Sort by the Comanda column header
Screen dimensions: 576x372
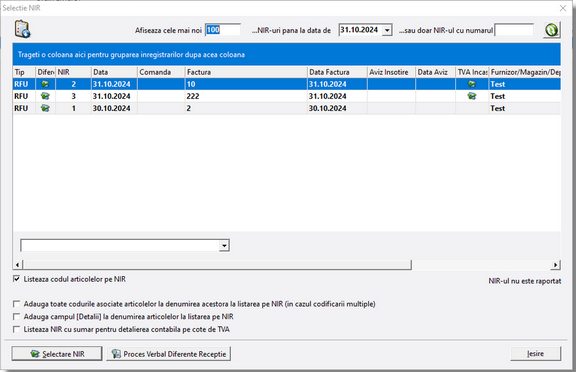tap(161, 72)
